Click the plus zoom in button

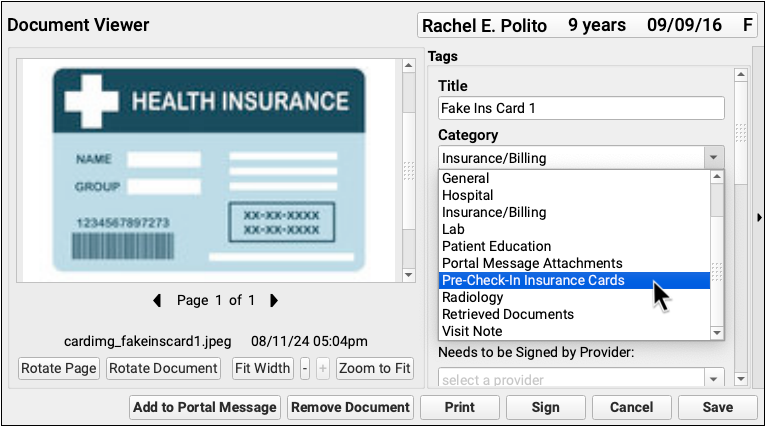click(322, 368)
